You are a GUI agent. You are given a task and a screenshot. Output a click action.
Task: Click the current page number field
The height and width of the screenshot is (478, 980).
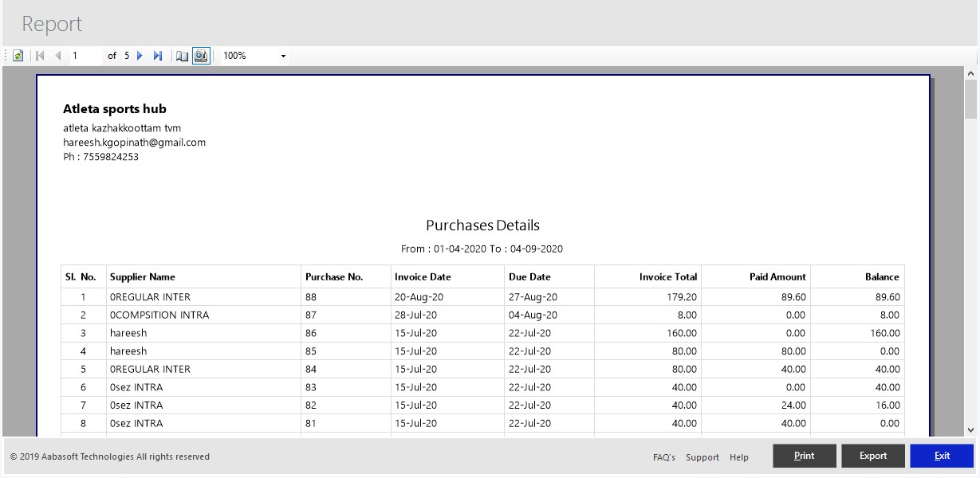[86, 56]
